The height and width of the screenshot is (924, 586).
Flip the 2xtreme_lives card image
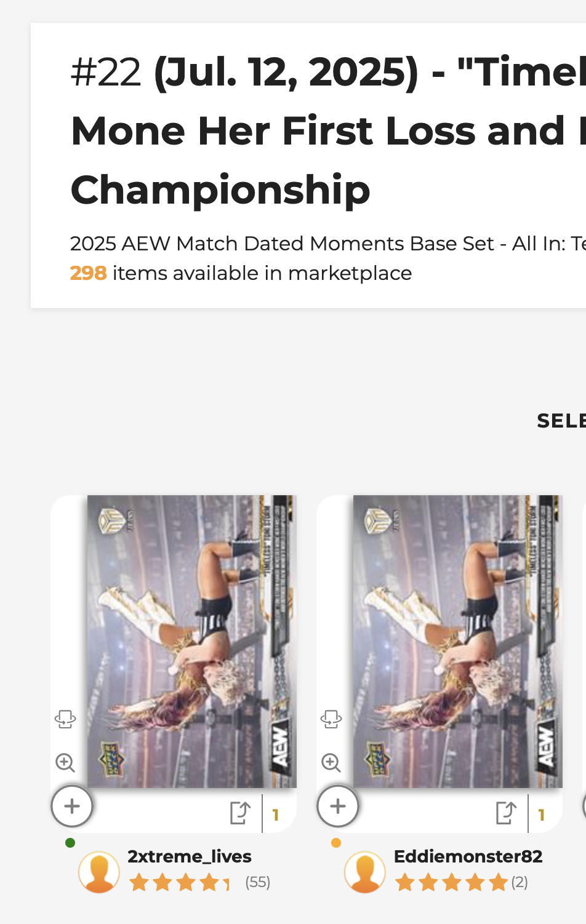[x=65, y=719]
